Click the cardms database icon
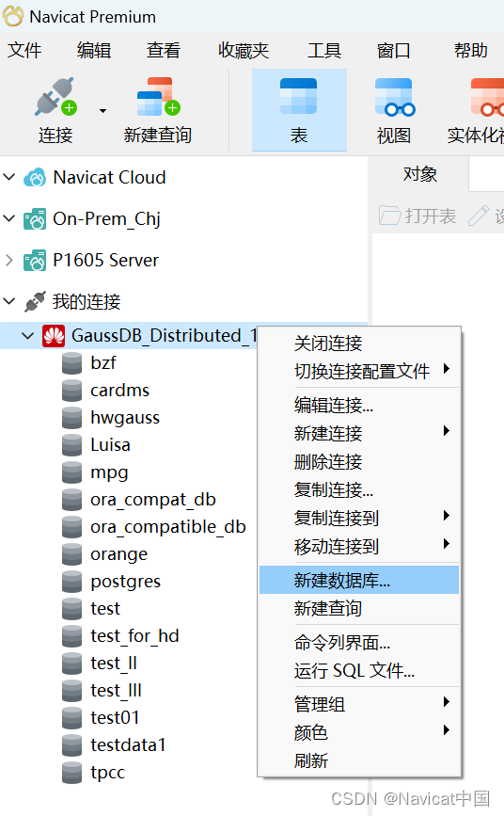 point(71,391)
